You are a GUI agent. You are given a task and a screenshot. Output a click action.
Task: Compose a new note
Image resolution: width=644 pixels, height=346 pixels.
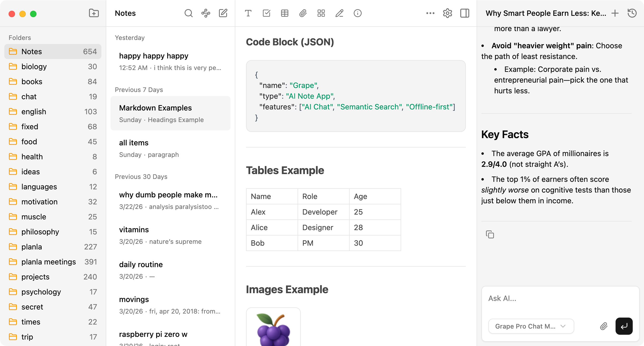point(223,13)
